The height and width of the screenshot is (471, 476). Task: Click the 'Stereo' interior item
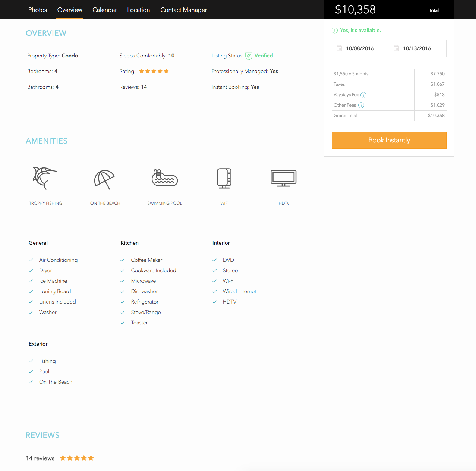click(230, 270)
